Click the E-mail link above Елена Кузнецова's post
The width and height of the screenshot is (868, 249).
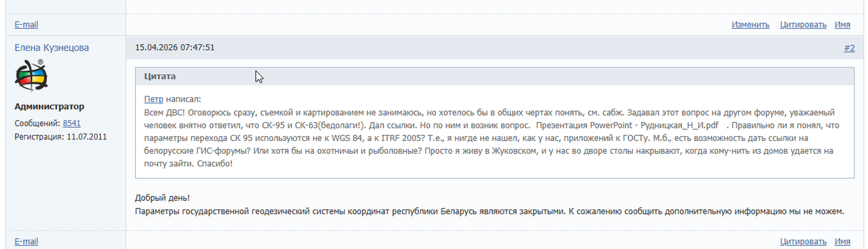(26, 24)
